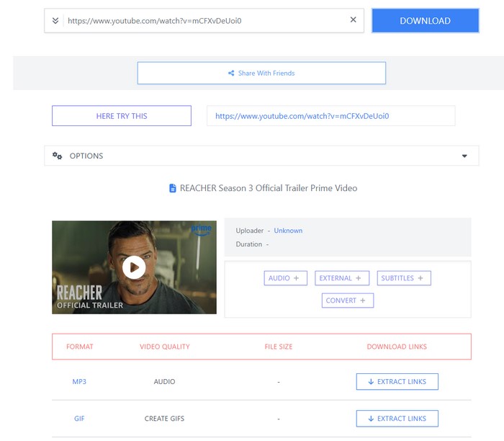Click the prime logo on thumbnail
The height and width of the screenshot is (441, 504).
pos(201,229)
